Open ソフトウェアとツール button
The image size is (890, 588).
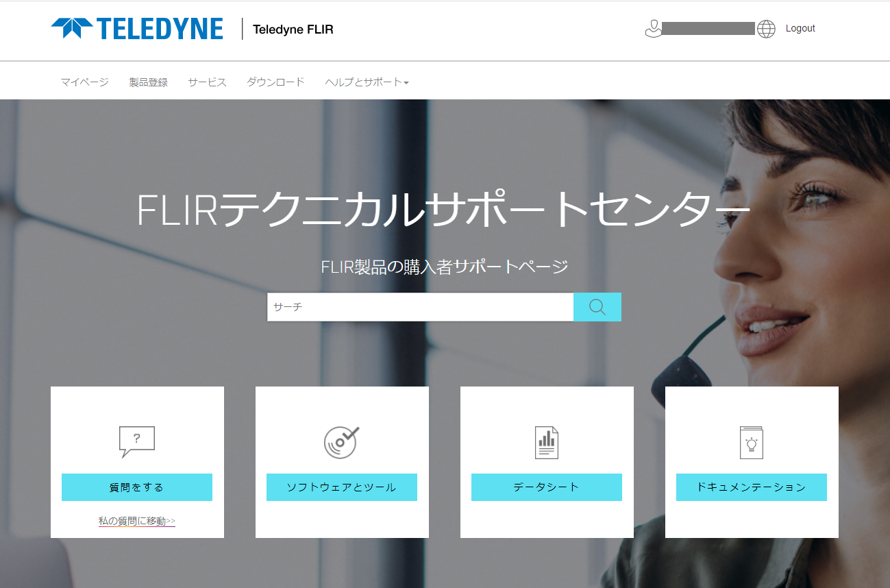click(342, 487)
